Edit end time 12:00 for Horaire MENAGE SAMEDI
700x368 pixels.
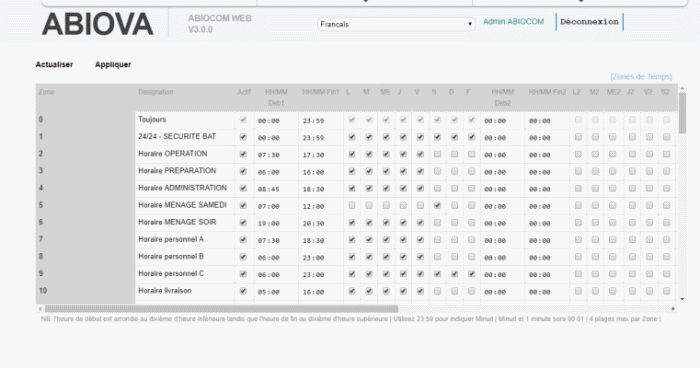click(321, 206)
